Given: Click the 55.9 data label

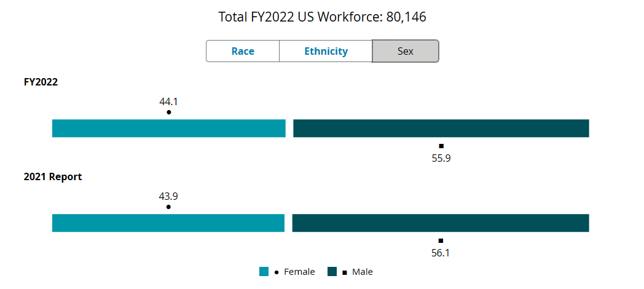Looking at the screenshot, I should coord(441,157).
